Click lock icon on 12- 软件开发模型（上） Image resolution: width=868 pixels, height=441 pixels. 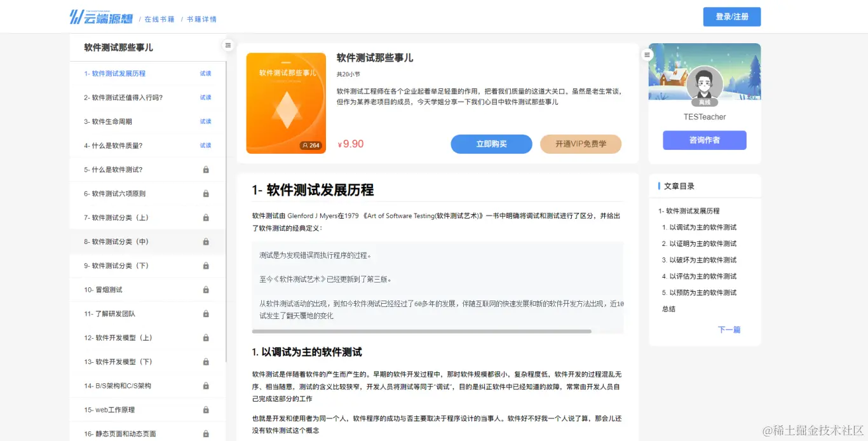pos(206,338)
